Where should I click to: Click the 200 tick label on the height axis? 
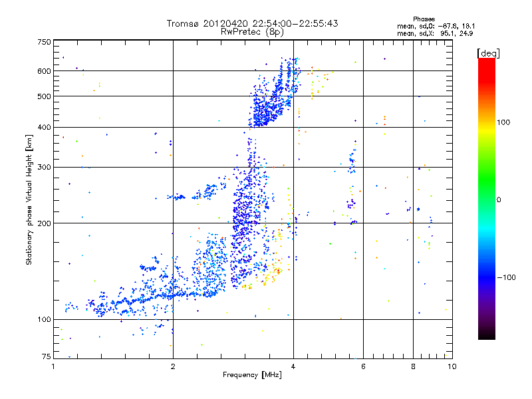44,223
